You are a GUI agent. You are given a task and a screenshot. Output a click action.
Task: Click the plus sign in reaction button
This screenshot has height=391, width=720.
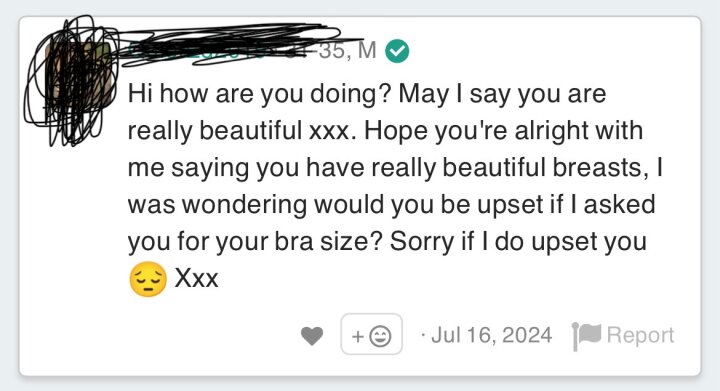[358, 336]
